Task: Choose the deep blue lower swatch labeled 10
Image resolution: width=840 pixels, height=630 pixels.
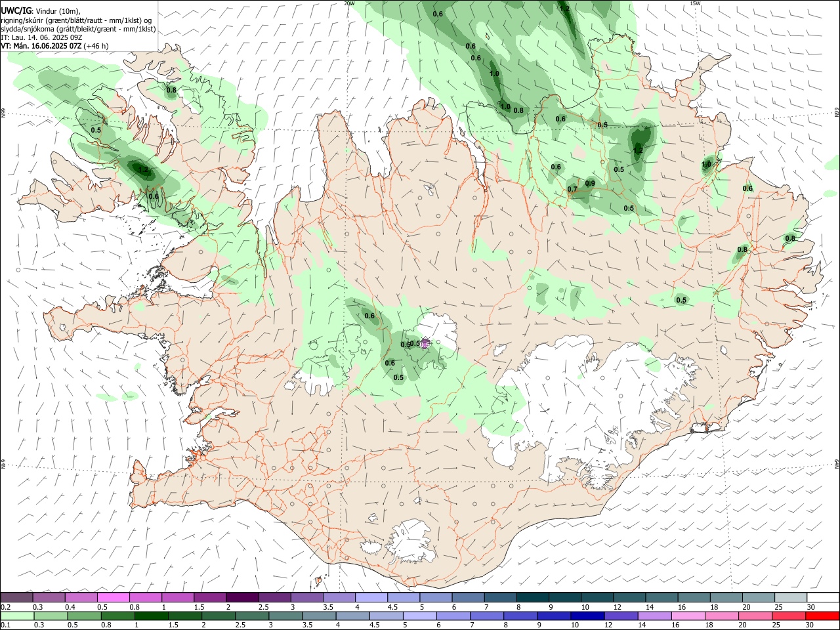Action: 587,616
